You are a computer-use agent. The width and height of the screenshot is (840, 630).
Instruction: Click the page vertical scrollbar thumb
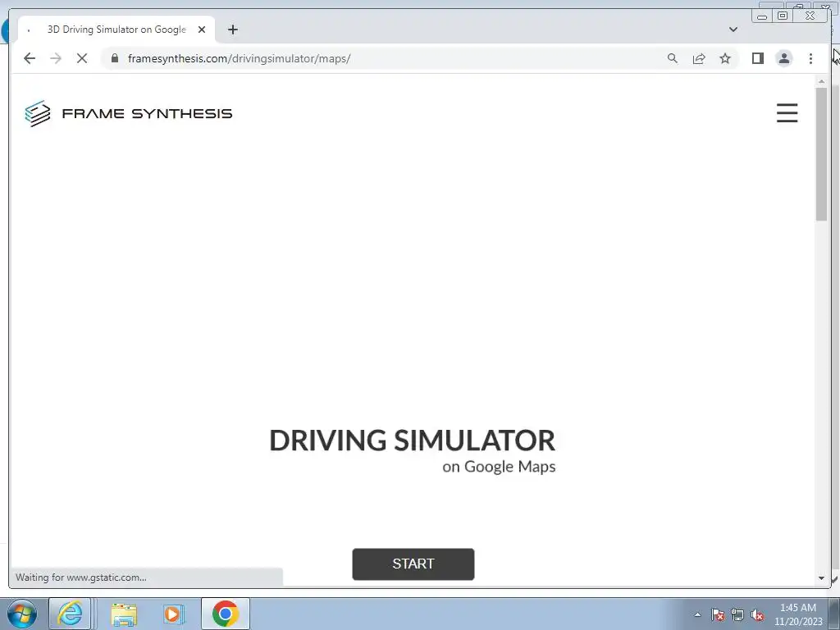pos(821,153)
